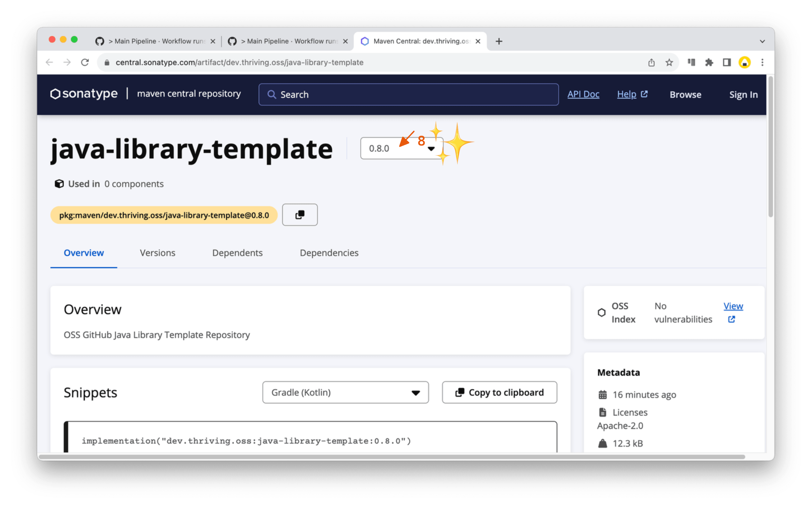This screenshot has width=812, height=508.
Task: Click the yellow profile avatar icon
Action: (x=744, y=62)
